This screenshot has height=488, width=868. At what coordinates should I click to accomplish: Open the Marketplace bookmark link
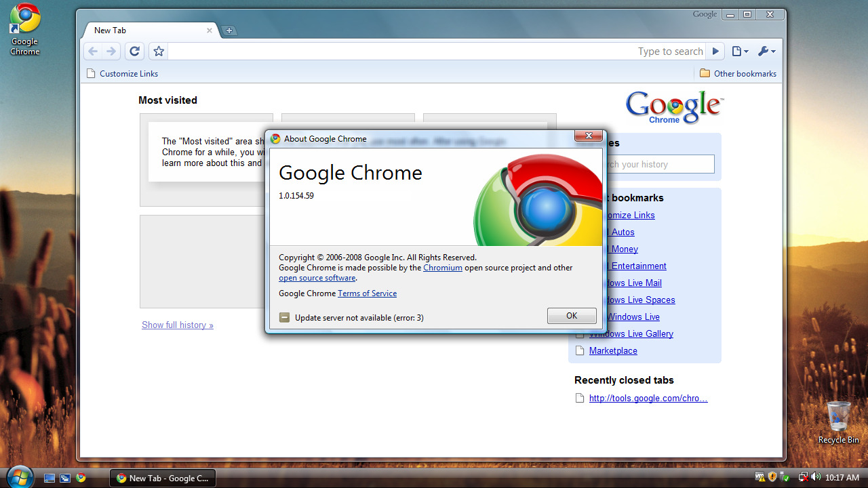pos(613,351)
